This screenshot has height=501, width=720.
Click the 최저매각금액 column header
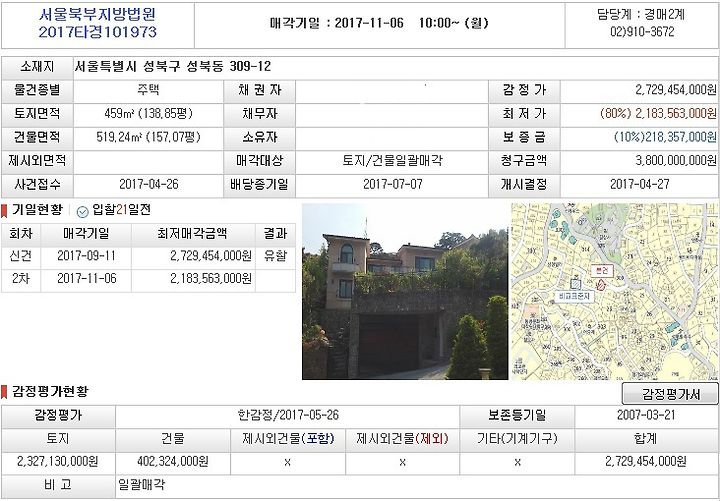tap(193, 235)
